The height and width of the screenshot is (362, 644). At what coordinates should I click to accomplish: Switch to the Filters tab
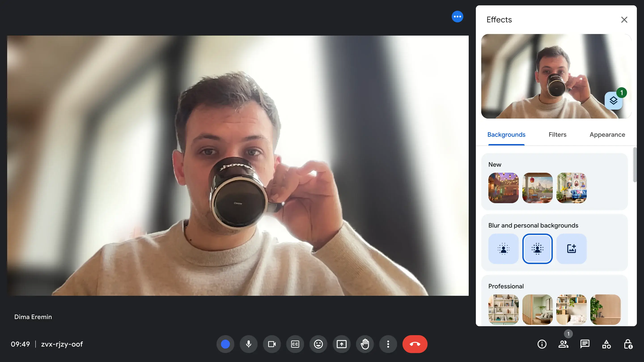click(x=557, y=135)
